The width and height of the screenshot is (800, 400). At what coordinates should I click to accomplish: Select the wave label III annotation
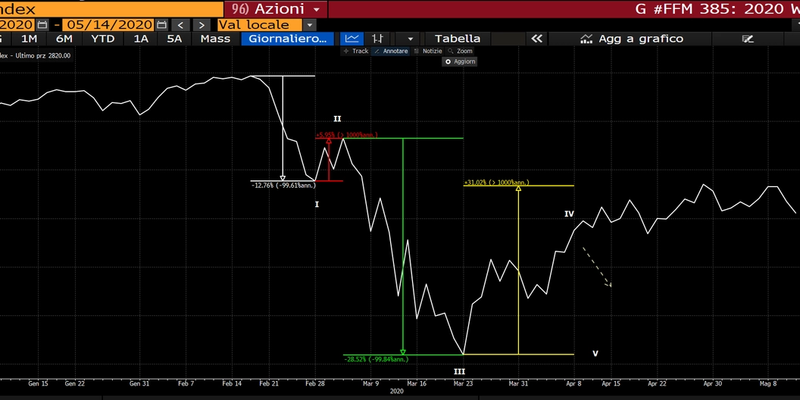pos(459,372)
